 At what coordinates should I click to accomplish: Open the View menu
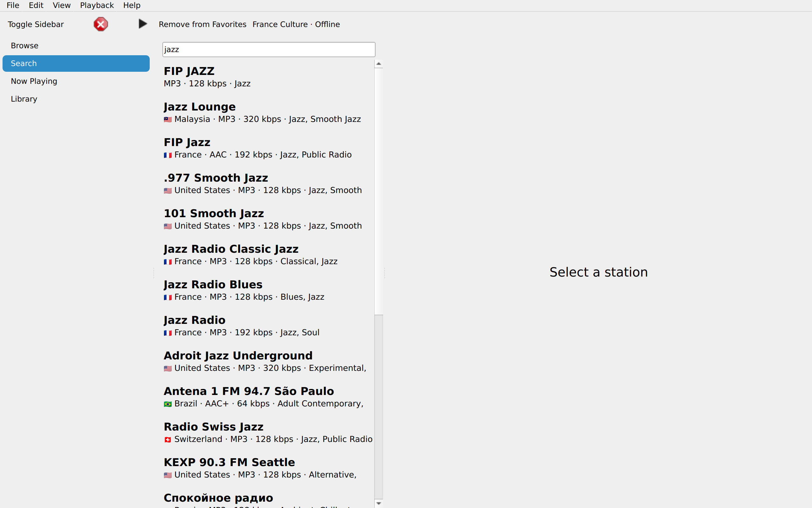(62, 5)
